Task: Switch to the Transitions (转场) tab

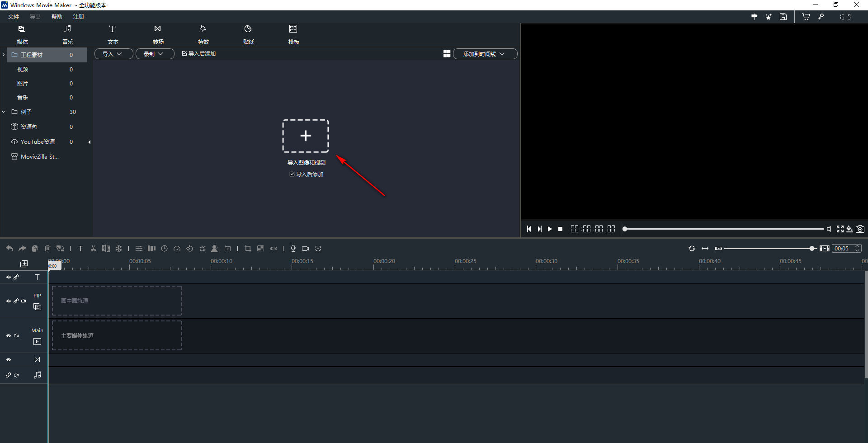Action: [x=158, y=34]
